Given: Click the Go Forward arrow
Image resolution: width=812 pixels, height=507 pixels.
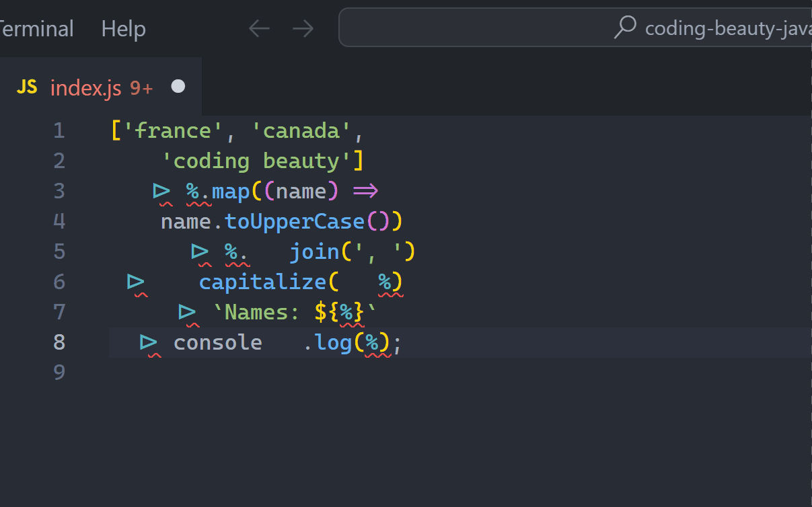Looking at the screenshot, I should 303,28.
